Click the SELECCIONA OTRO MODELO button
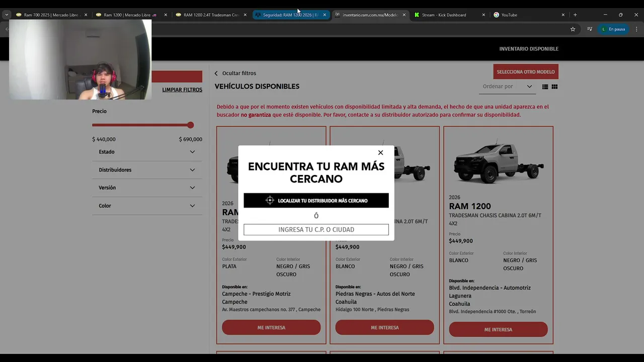Image resolution: width=644 pixels, height=362 pixels. [x=526, y=72]
